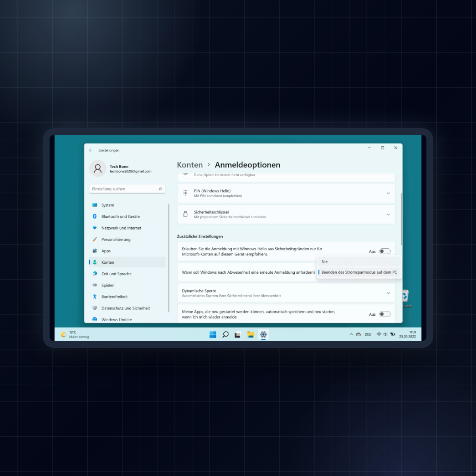476x476 pixels.
Task: Click the Spielen label in the sidebar
Action: tap(108, 285)
